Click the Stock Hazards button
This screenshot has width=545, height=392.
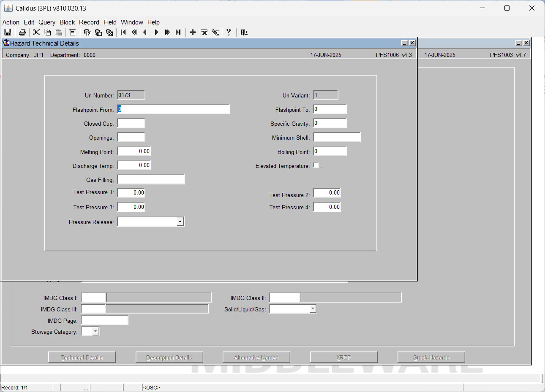point(431,357)
